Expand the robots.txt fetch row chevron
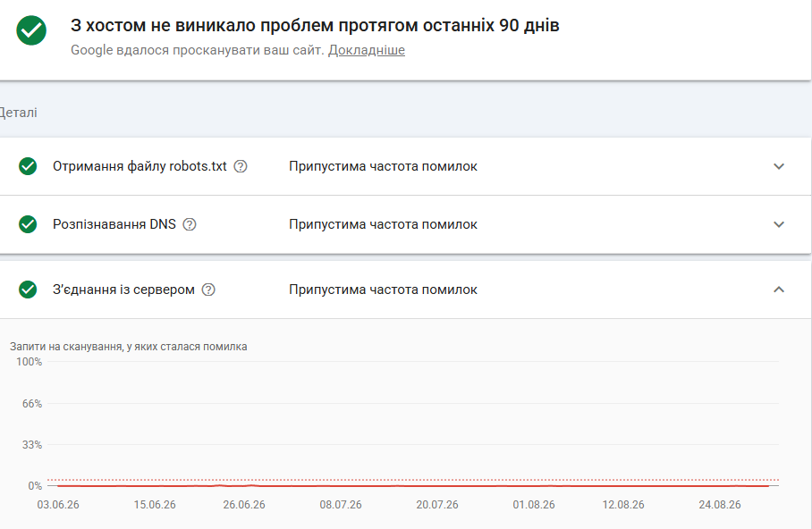The image size is (812, 529). coord(779,166)
